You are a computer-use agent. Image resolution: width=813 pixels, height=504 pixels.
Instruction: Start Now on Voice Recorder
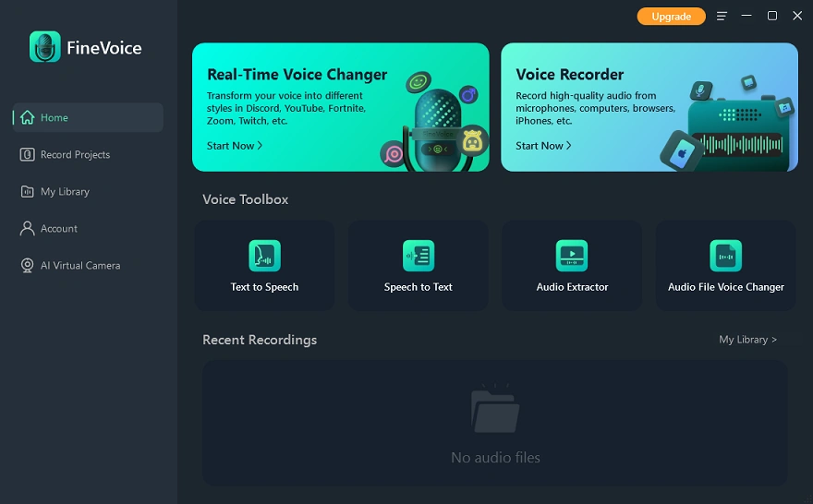pyautogui.click(x=543, y=146)
